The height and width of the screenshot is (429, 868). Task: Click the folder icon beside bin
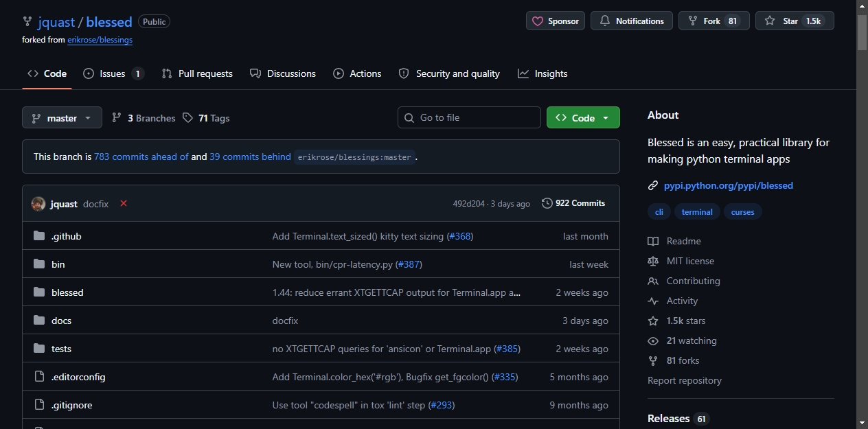(x=39, y=264)
